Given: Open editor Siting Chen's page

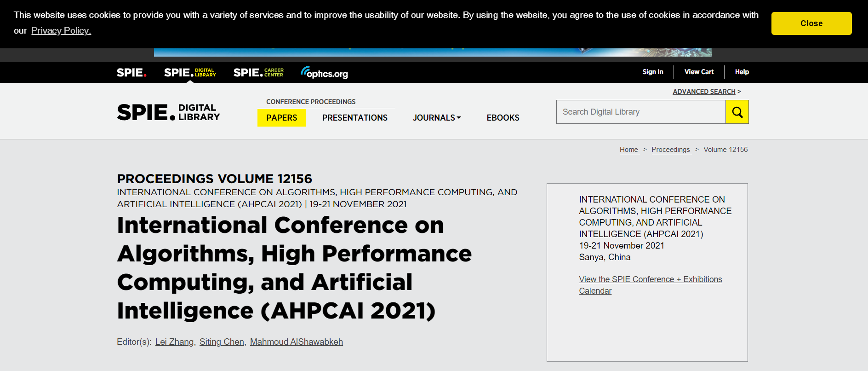Looking at the screenshot, I should coord(222,342).
